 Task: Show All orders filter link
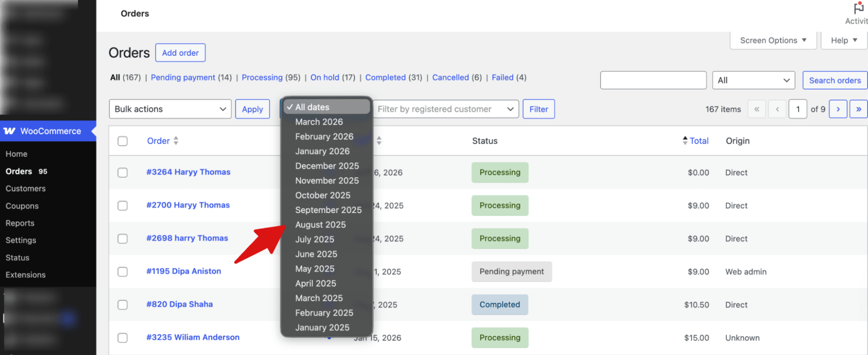[115, 77]
